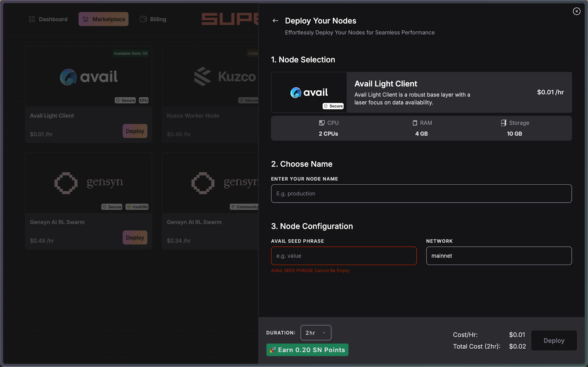The image size is (588, 367).
Task: Click the $0.01 /hr price in Node Selection
Action: pyautogui.click(x=550, y=92)
